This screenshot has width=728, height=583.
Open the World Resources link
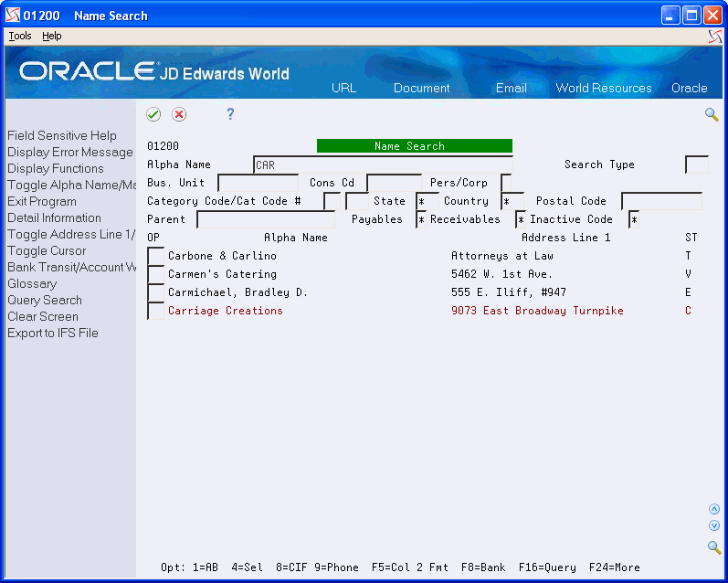click(x=604, y=89)
